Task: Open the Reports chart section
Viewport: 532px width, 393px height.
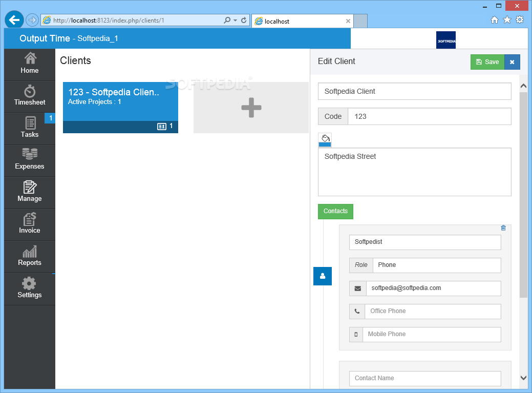Action: point(30,257)
